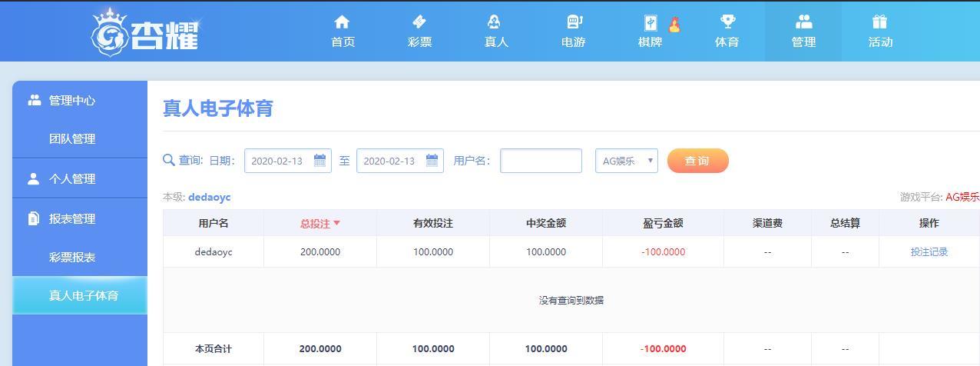980x366 pixels.
Task: Click the 渠道费 column header
Action: click(767, 223)
